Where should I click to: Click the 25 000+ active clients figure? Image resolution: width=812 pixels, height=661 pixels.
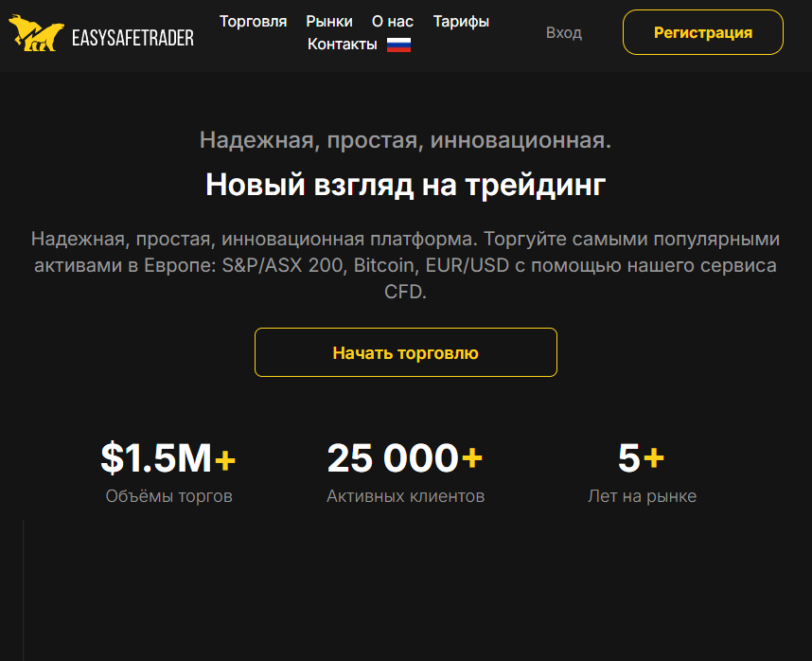pyautogui.click(x=405, y=458)
